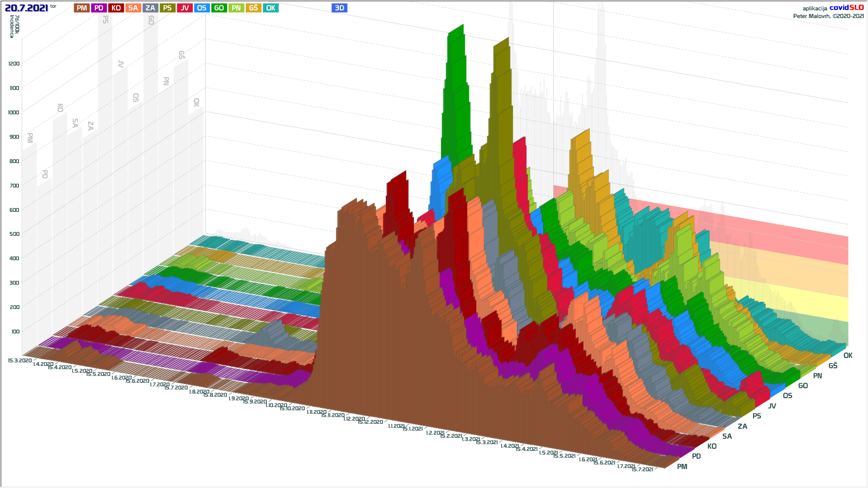Toggle the PD purple region button
This screenshot has height=488, width=868.
(99, 8)
